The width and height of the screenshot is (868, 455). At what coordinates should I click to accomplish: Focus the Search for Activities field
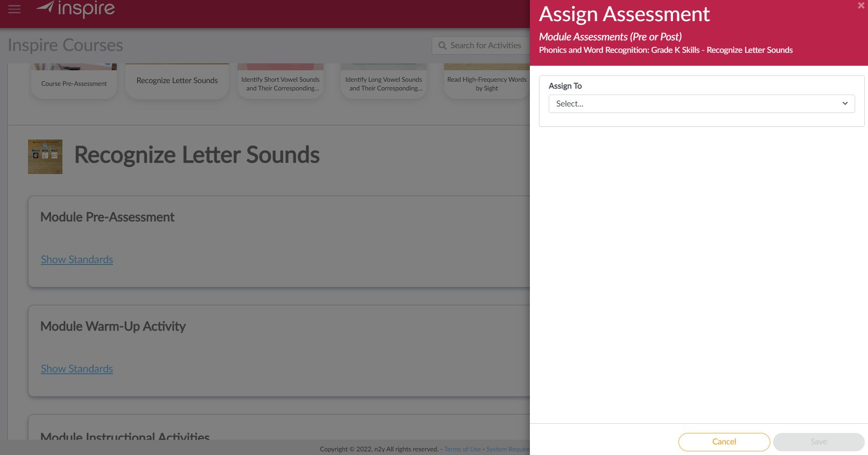click(481, 45)
